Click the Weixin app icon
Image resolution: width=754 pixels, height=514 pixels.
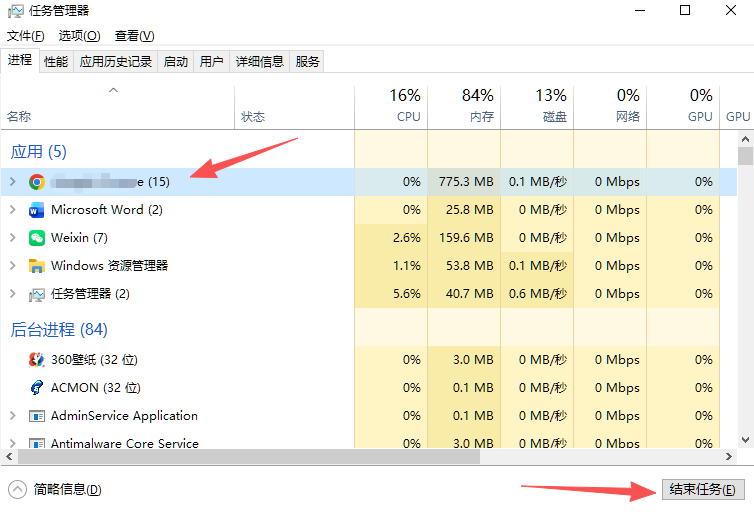coord(37,238)
